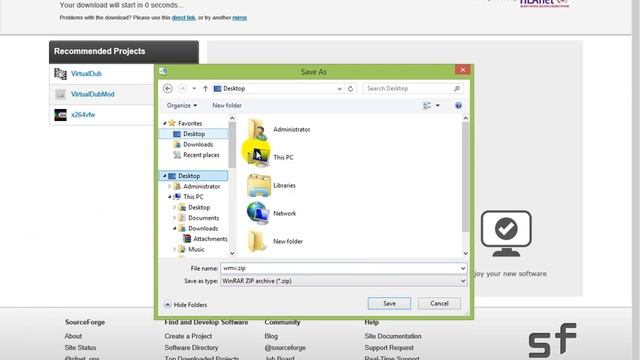Click the sf SourceForge logo
This screenshot has width=640, height=360.
click(552, 340)
